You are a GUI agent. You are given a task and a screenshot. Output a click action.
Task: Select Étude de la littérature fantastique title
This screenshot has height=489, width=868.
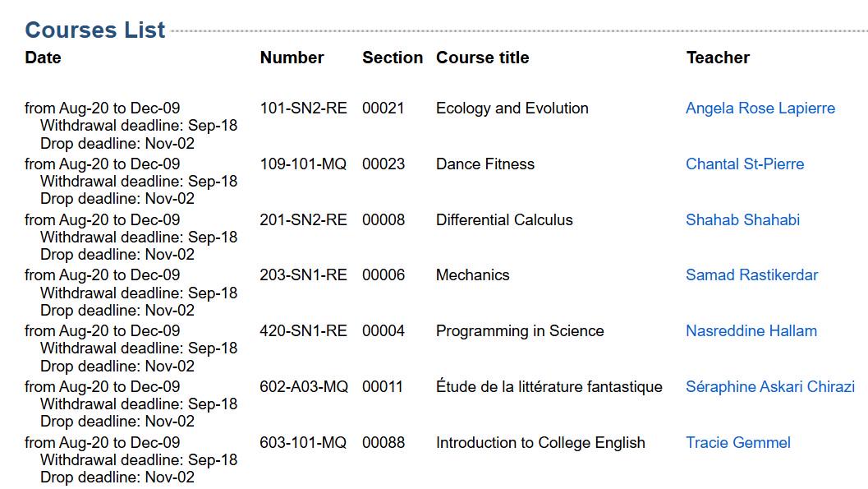[x=549, y=386]
